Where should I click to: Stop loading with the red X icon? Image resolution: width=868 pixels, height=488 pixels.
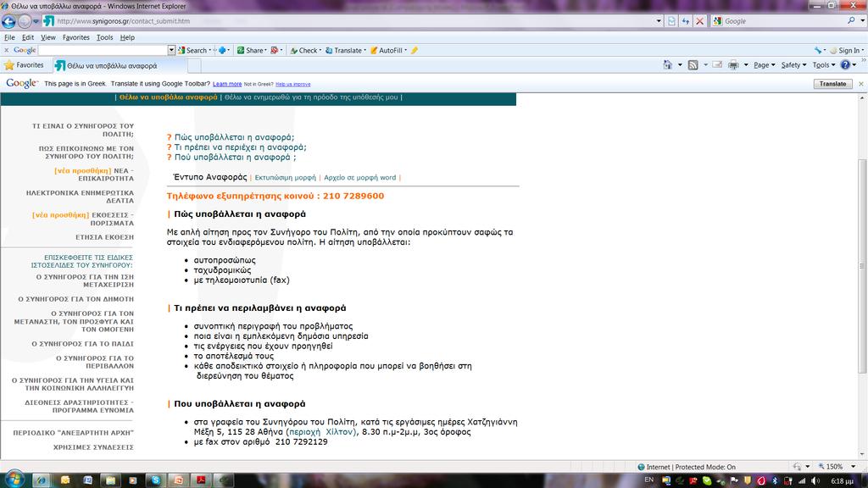coord(699,21)
